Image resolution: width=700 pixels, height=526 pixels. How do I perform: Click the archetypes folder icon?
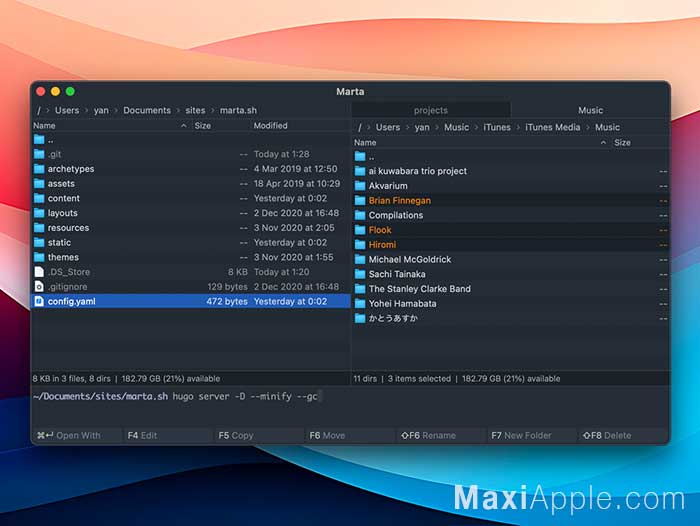[x=39, y=169]
